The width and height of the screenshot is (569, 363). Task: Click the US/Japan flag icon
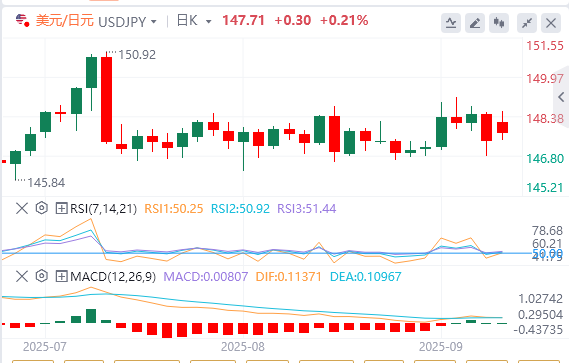coord(22,20)
